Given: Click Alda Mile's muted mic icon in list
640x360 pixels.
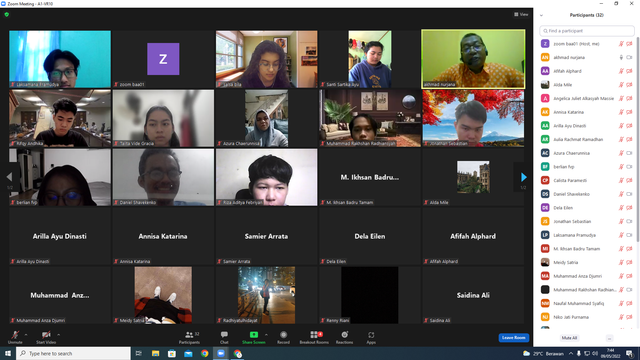Looking at the screenshot, I should tap(621, 85).
